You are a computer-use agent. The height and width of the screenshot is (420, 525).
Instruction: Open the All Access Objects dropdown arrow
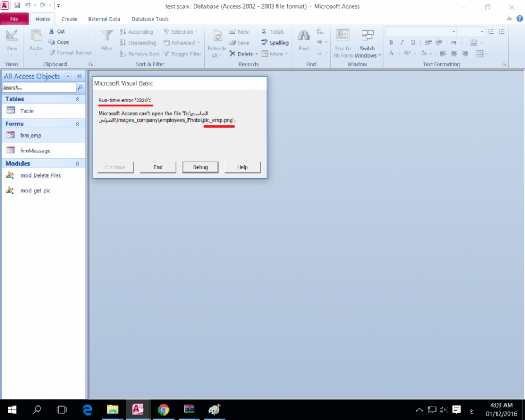click(68, 76)
